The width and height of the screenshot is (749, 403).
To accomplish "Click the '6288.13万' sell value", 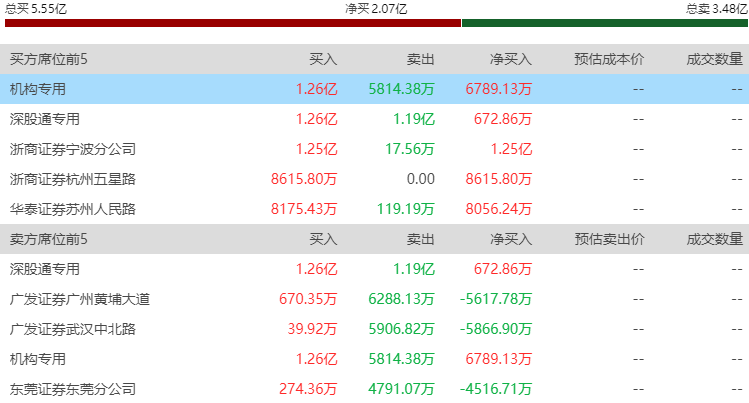I will click(x=401, y=299).
